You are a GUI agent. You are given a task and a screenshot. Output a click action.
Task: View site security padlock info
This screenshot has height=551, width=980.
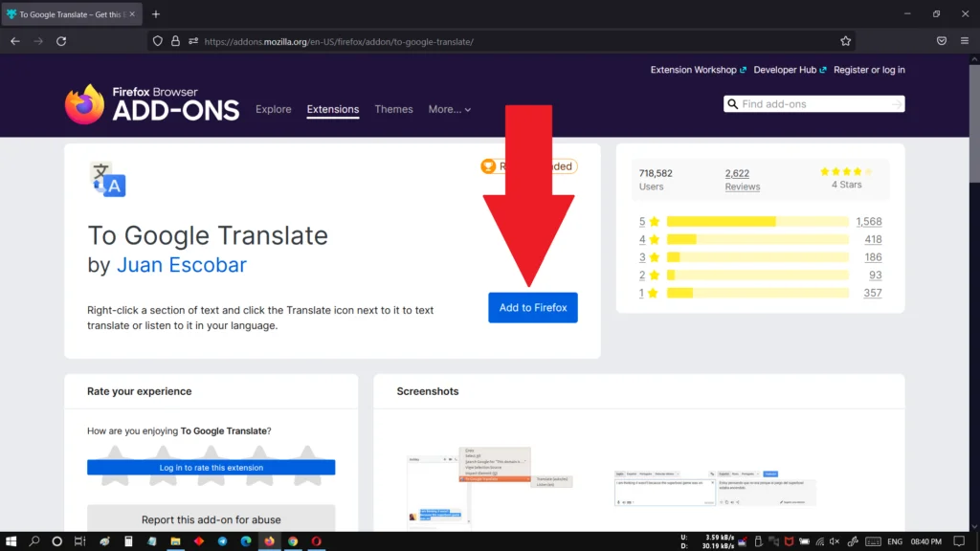(176, 41)
